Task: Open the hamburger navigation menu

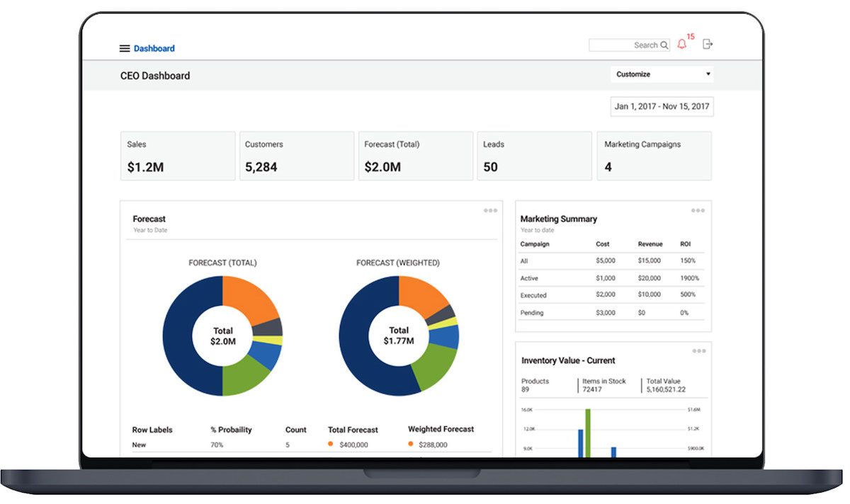Action: (124, 47)
